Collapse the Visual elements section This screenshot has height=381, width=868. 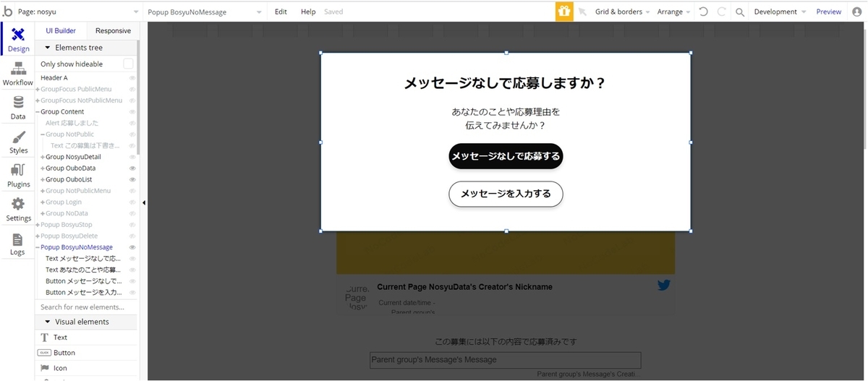click(x=48, y=322)
